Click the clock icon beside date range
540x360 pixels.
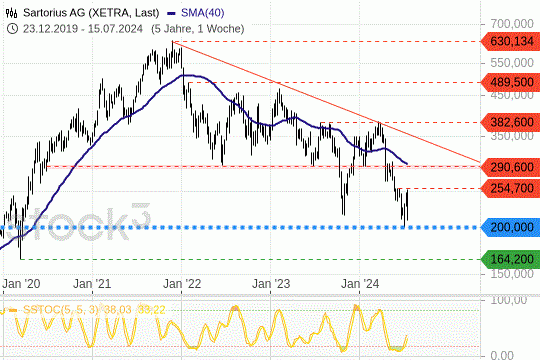pyautogui.click(x=12, y=29)
